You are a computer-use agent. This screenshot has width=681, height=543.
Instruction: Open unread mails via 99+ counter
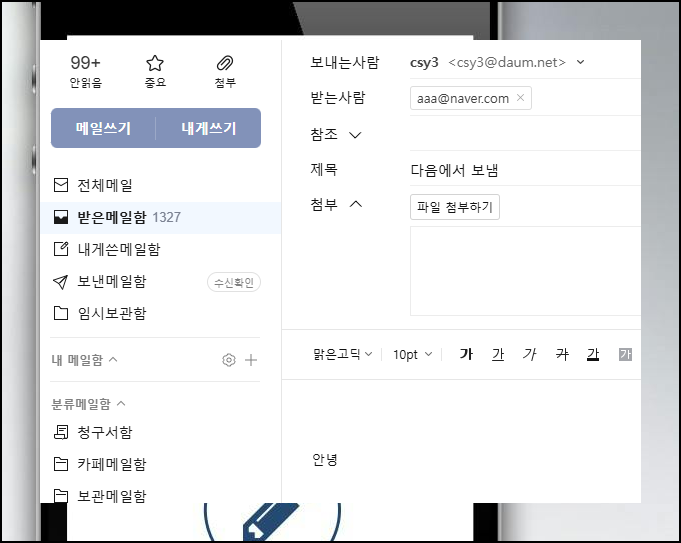click(86, 71)
